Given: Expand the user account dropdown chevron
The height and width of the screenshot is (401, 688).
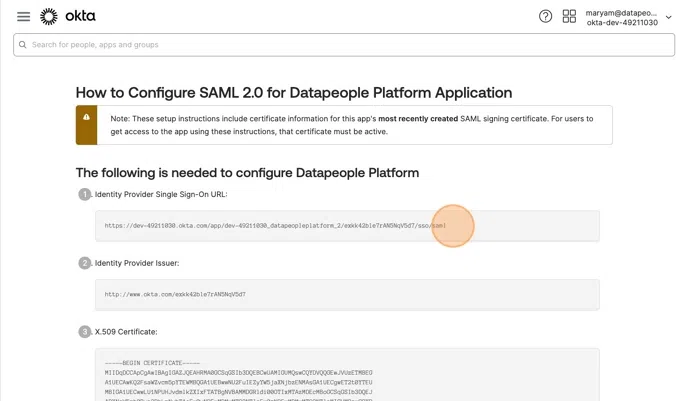Looking at the screenshot, I should point(669,17).
